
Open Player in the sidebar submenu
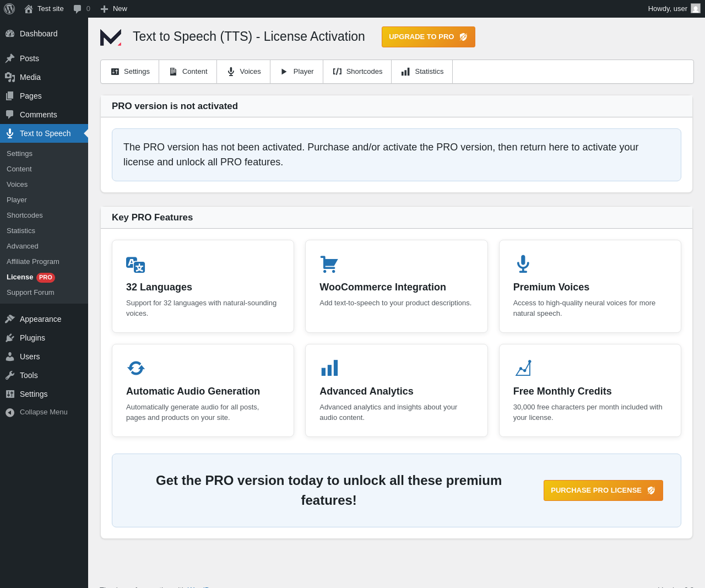pyautogui.click(x=17, y=200)
